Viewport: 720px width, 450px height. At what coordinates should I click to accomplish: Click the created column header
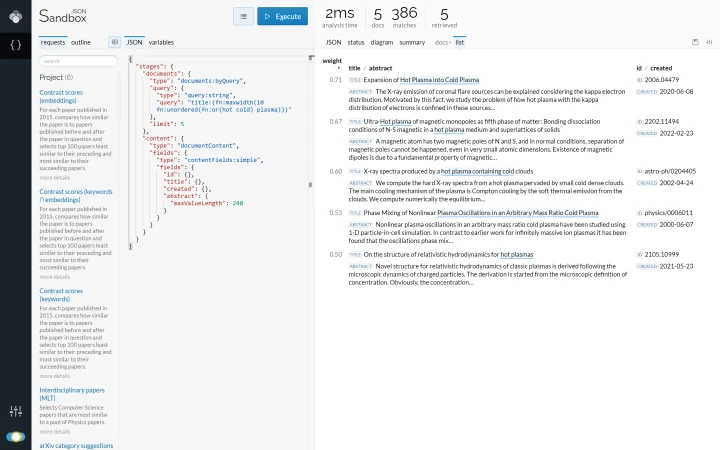[661, 68]
